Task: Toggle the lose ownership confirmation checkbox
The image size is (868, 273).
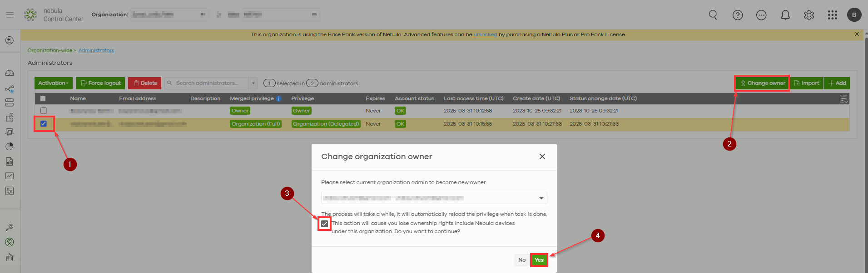Action: coord(324,224)
